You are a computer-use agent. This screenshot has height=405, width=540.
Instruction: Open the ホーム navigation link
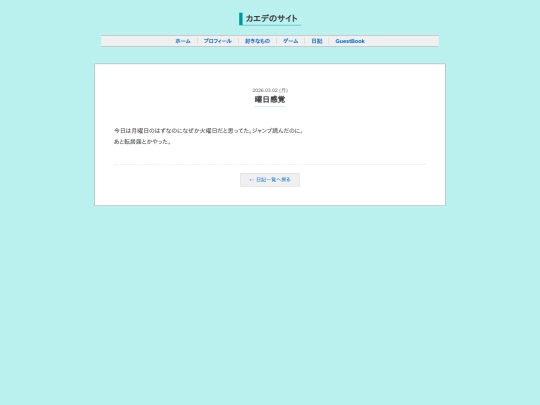point(183,41)
